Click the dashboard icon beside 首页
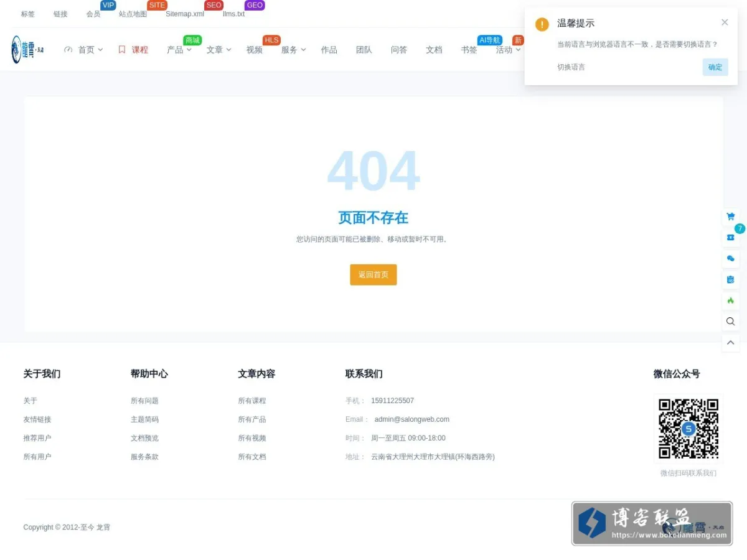The height and width of the screenshot is (560, 747). pyautogui.click(x=68, y=50)
